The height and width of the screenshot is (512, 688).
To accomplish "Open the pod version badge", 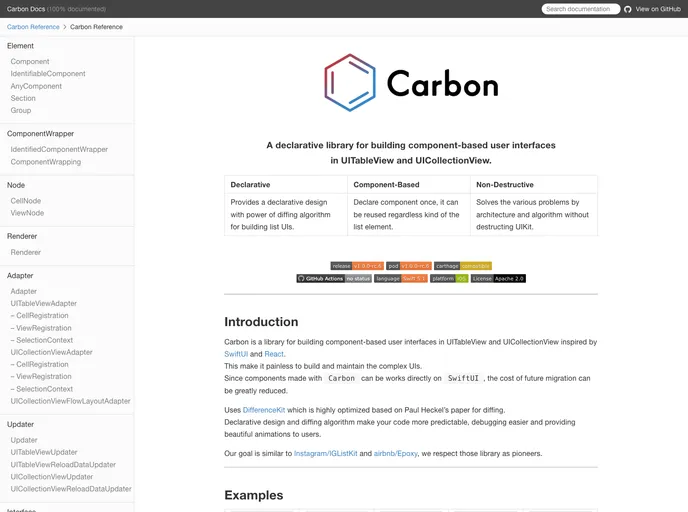I will click(x=409, y=266).
